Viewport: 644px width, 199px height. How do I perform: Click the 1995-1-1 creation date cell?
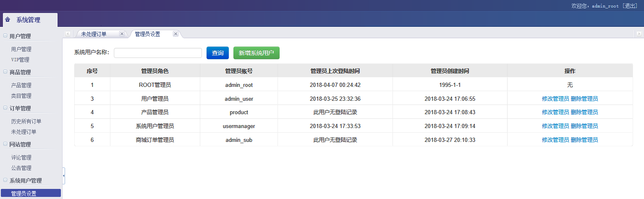point(450,85)
